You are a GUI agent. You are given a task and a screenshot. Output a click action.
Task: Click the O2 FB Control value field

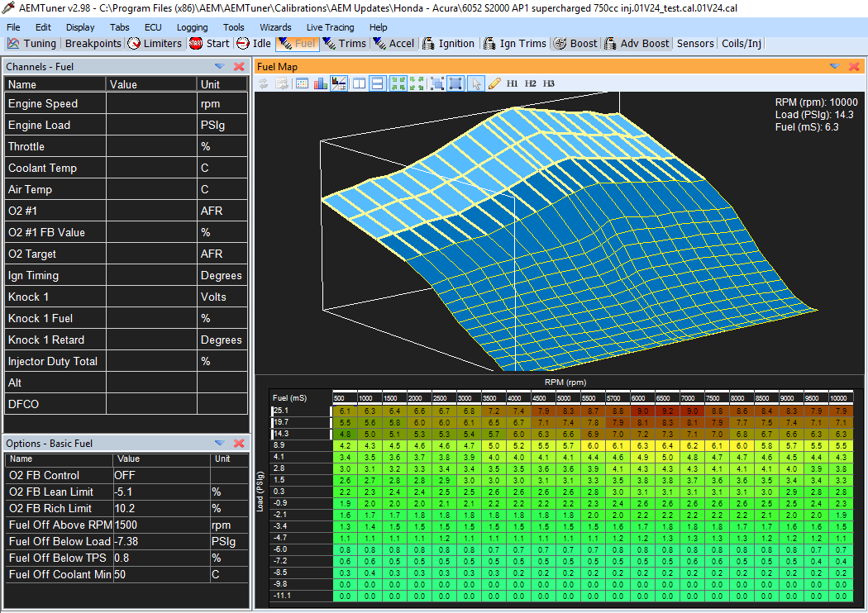pyautogui.click(x=161, y=476)
